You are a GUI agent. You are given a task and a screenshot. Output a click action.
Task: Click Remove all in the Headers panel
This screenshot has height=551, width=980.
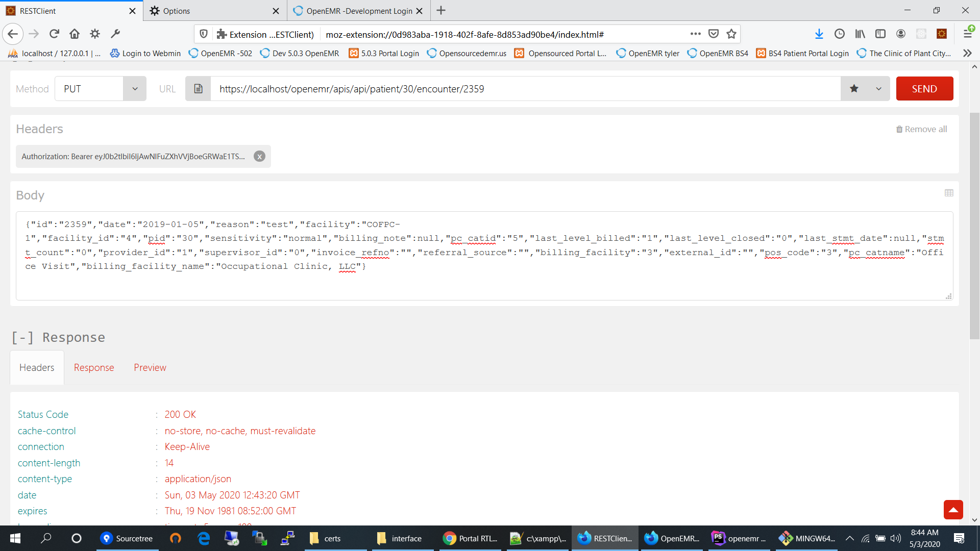point(921,129)
